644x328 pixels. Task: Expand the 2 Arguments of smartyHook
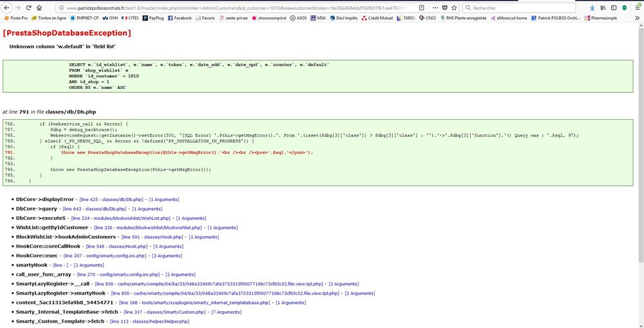(x=89, y=265)
